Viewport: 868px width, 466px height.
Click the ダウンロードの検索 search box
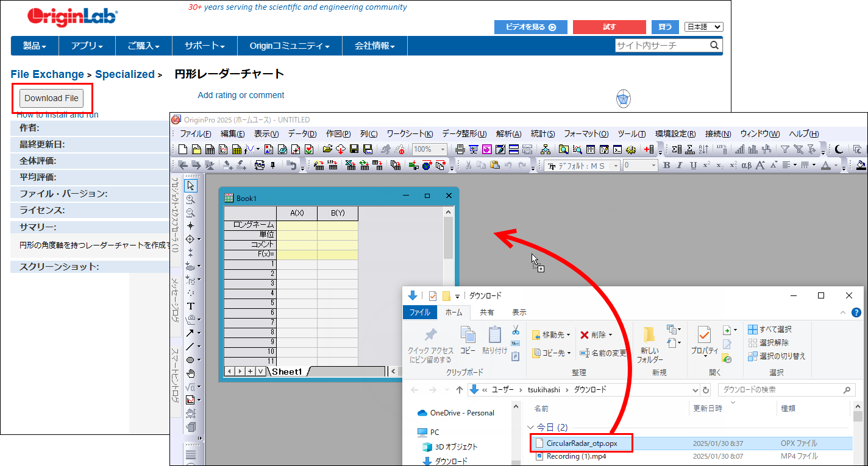pyautogui.click(x=786, y=390)
